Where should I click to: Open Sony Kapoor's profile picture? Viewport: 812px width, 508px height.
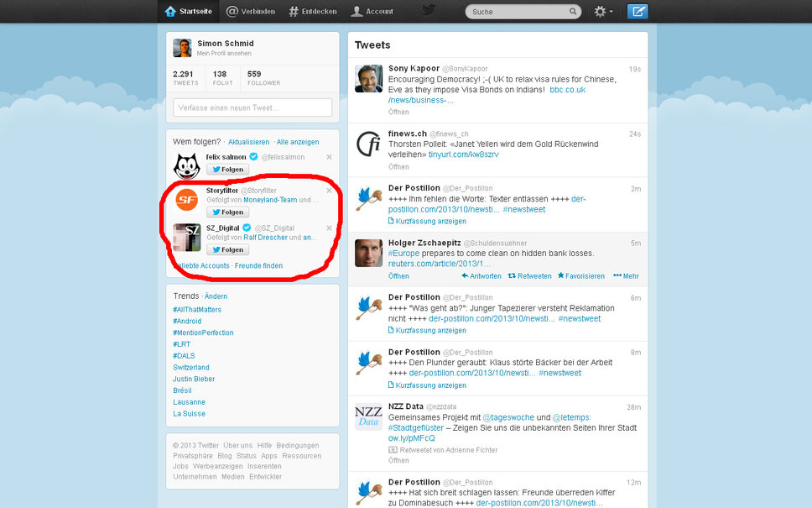click(368, 79)
